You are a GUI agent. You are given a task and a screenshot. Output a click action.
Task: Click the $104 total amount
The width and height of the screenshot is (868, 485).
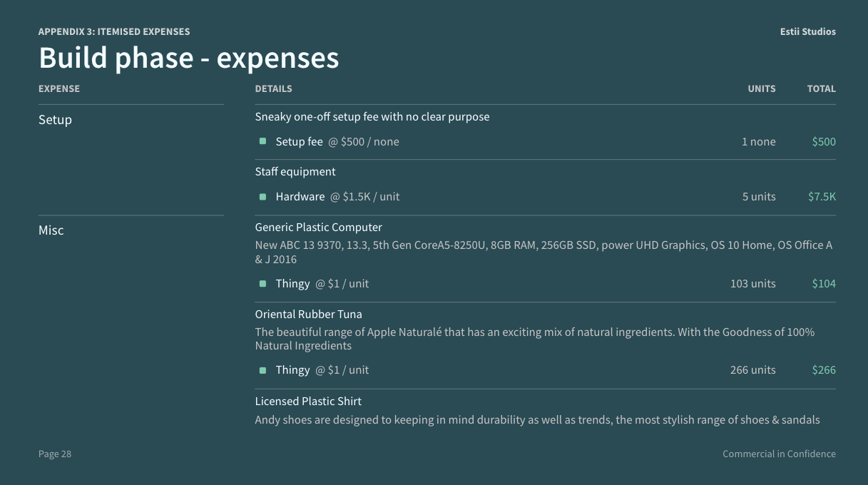(824, 284)
